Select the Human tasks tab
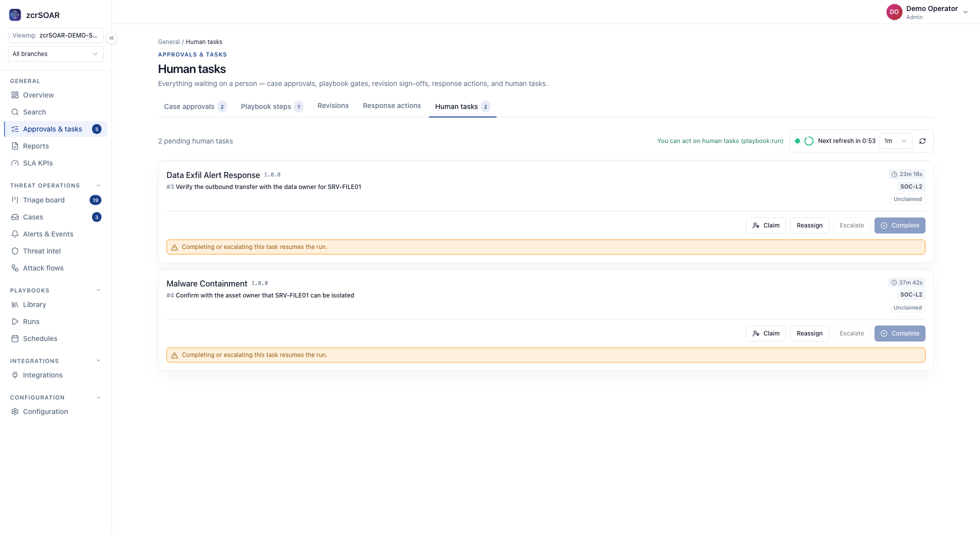The image size is (980, 535). 462,106
